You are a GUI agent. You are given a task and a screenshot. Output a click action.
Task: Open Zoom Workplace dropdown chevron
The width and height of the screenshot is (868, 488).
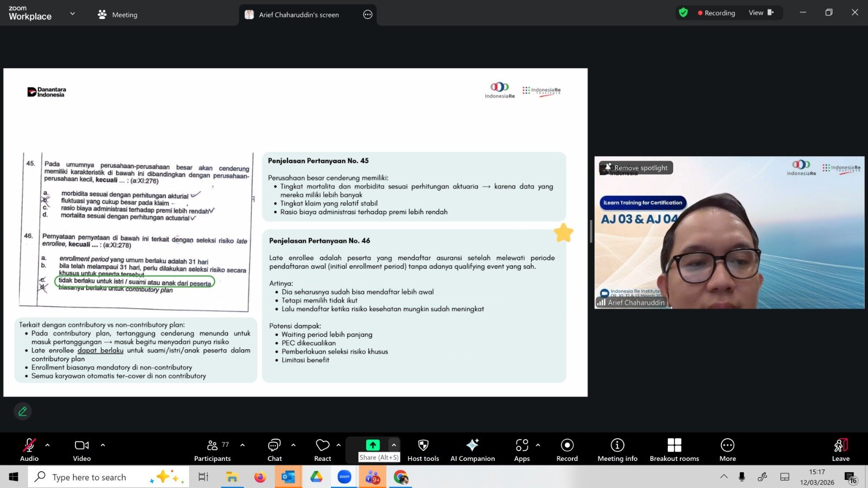tap(73, 14)
